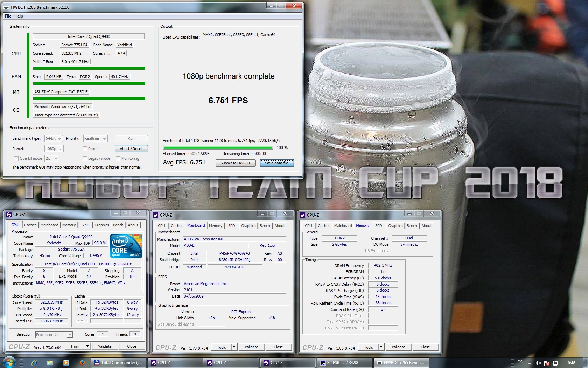Click the Used CPU capabilities text box
Viewport: 588px width, 368px height.
click(x=245, y=37)
